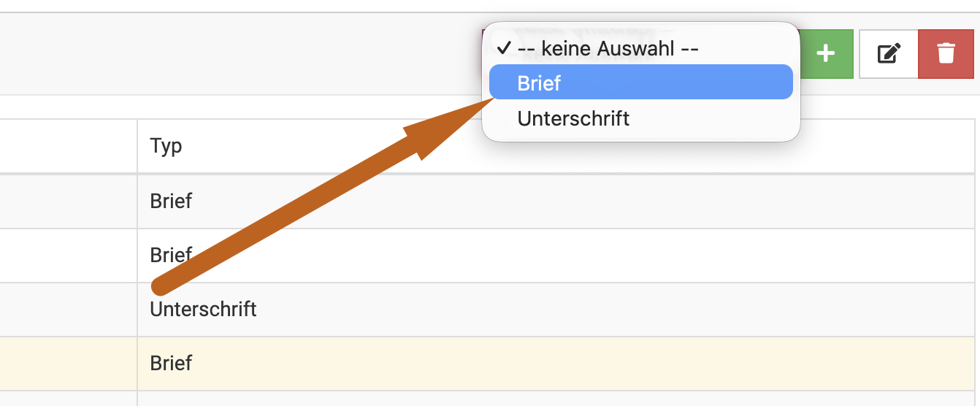
Task: Click the green plus add button
Action: (826, 53)
